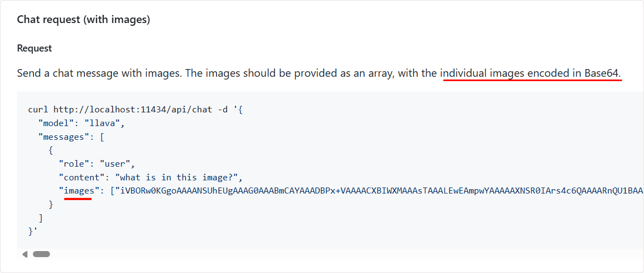Click the "Chat request (with images)" heading
Image resolution: width=644 pixels, height=273 pixels.
(x=83, y=20)
